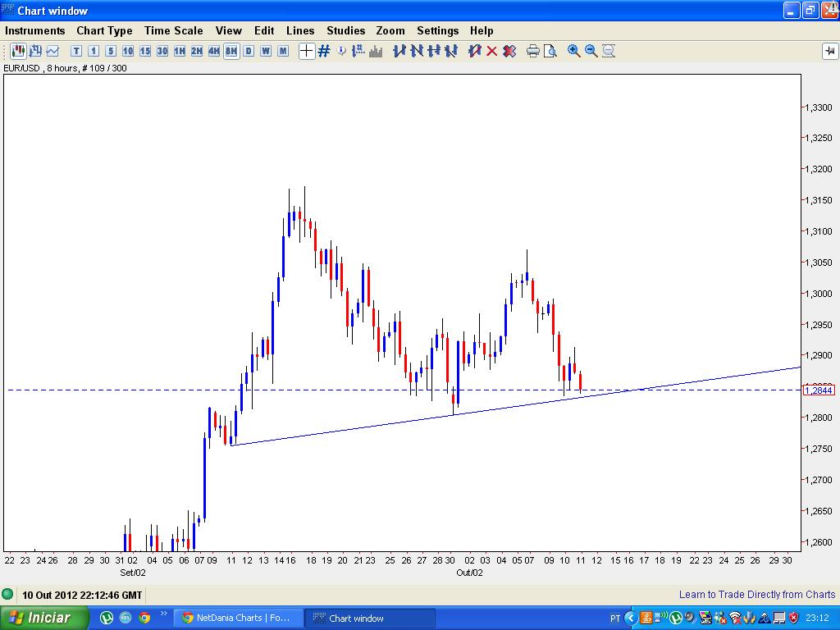The width and height of the screenshot is (840, 630).
Task: Open the Instruments menu
Action: 34,30
